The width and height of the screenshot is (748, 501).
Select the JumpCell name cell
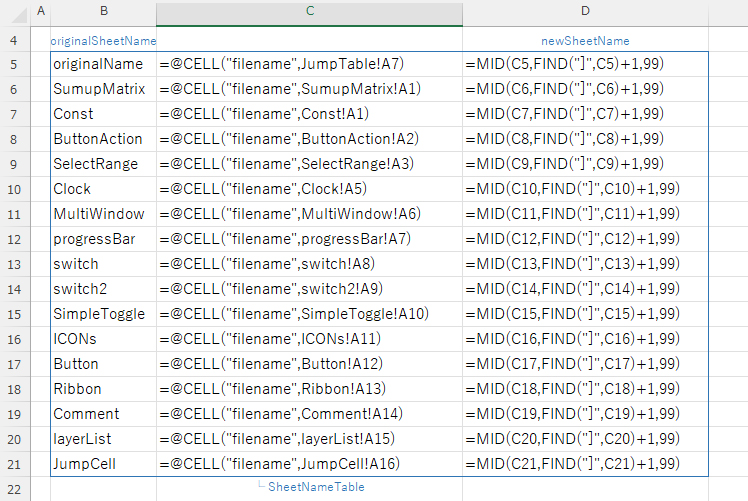pyautogui.click(x=86, y=464)
